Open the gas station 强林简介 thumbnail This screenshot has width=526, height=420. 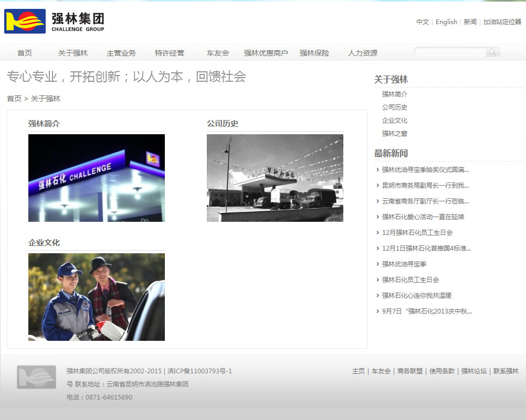pos(97,178)
